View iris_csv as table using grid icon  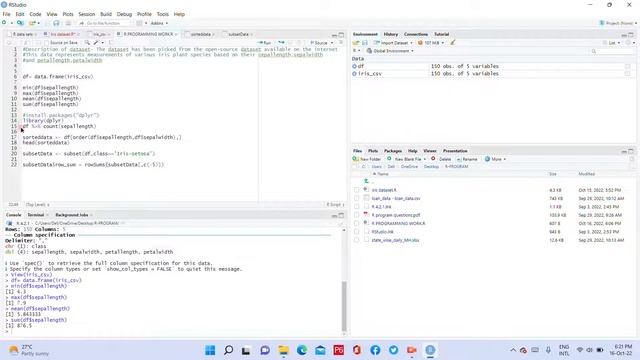pyautogui.click(x=627, y=74)
